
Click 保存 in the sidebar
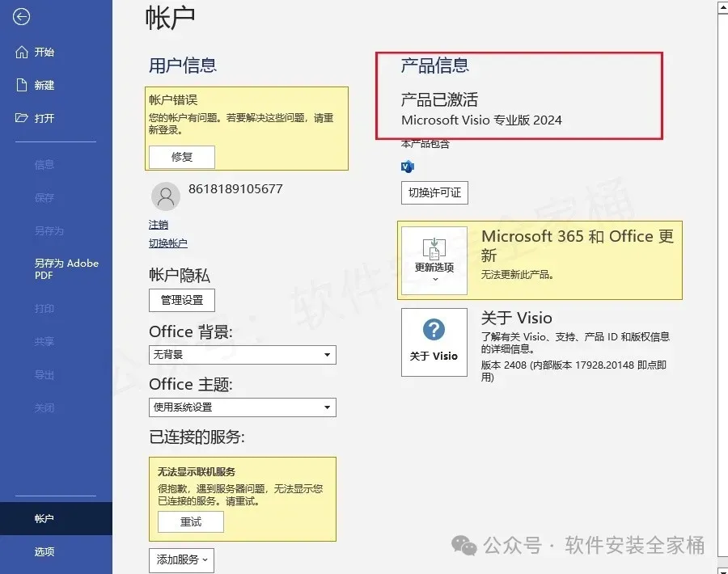[x=44, y=198]
